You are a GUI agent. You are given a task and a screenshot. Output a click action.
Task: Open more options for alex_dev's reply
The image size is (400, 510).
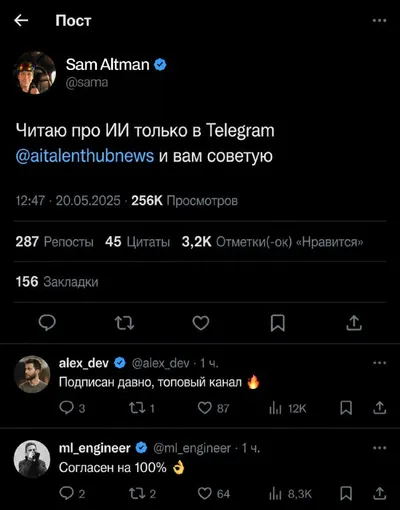pyautogui.click(x=380, y=363)
